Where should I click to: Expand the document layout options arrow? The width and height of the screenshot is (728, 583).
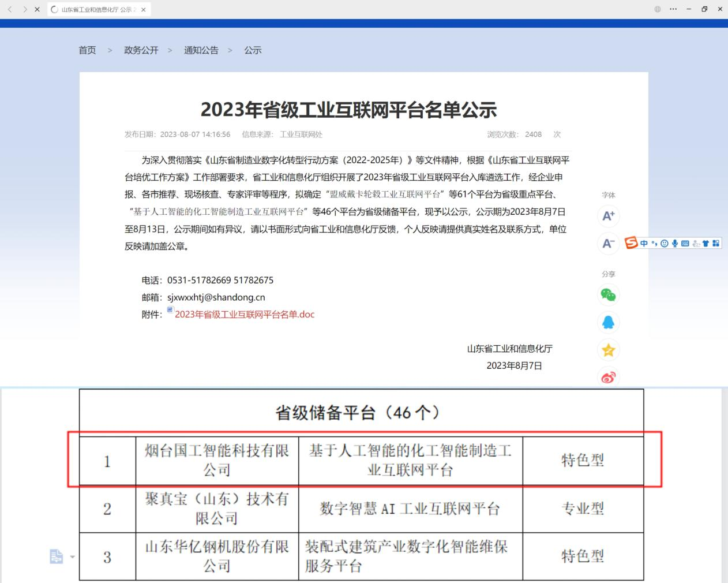point(73,557)
